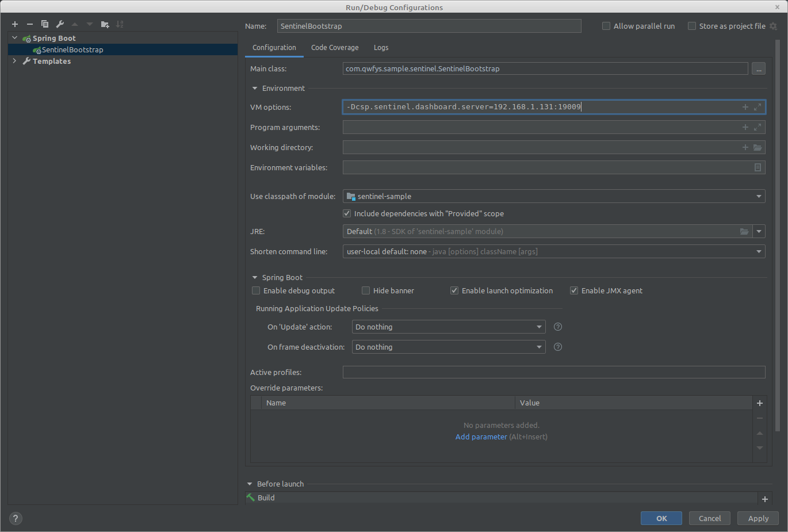Copy configuration icon in toolbar
Image resolution: width=788 pixels, height=532 pixels.
click(45, 24)
